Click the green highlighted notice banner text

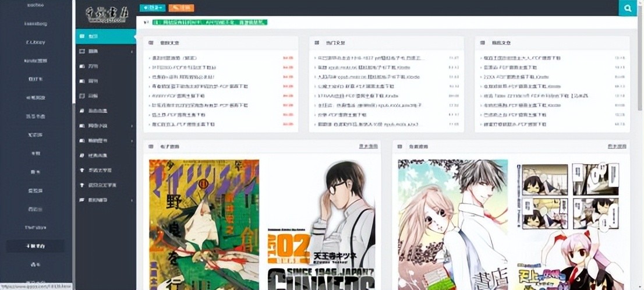tap(210, 22)
